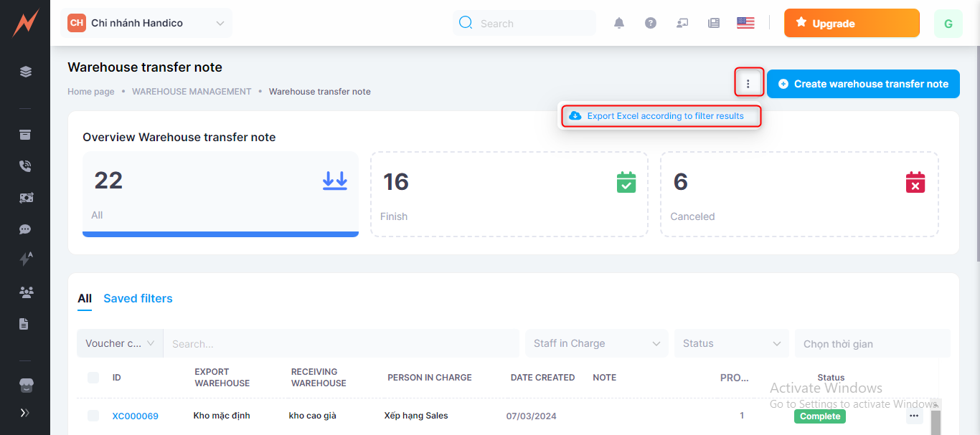Open the warehouse archive box in sidebar
Viewport: 980px width, 435px height.
(x=25, y=135)
